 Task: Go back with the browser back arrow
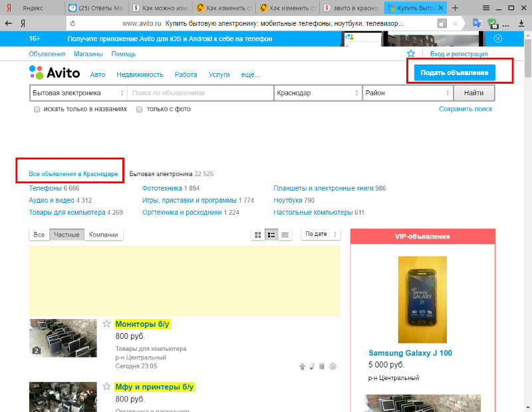[9, 23]
